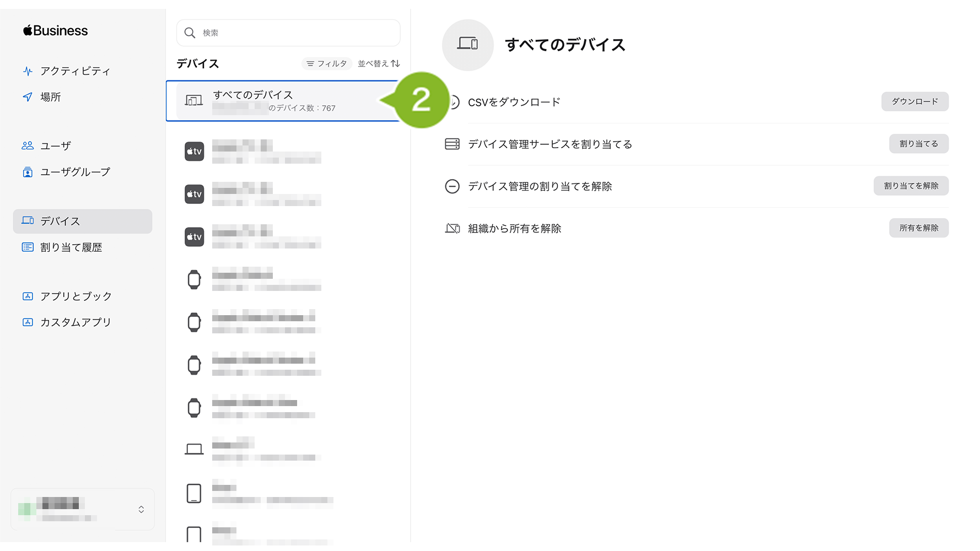Open the 並べ替え sort menu
Viewport: 980px width, 551px height.
tap(379, 64)
